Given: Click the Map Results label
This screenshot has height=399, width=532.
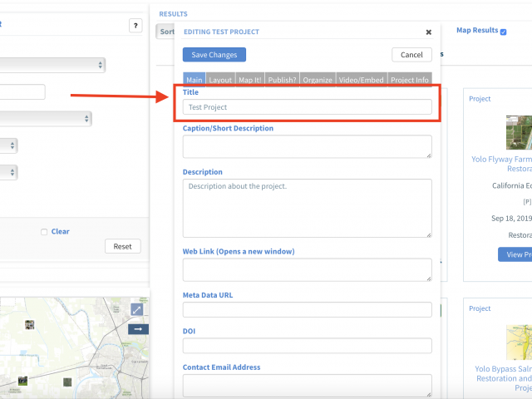Looking at the screenshot, I should click(x=477, y=30).
